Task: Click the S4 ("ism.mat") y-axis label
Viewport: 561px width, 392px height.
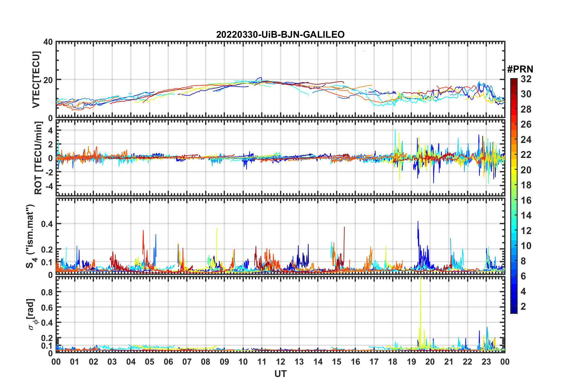Action: tap(31, 236)
